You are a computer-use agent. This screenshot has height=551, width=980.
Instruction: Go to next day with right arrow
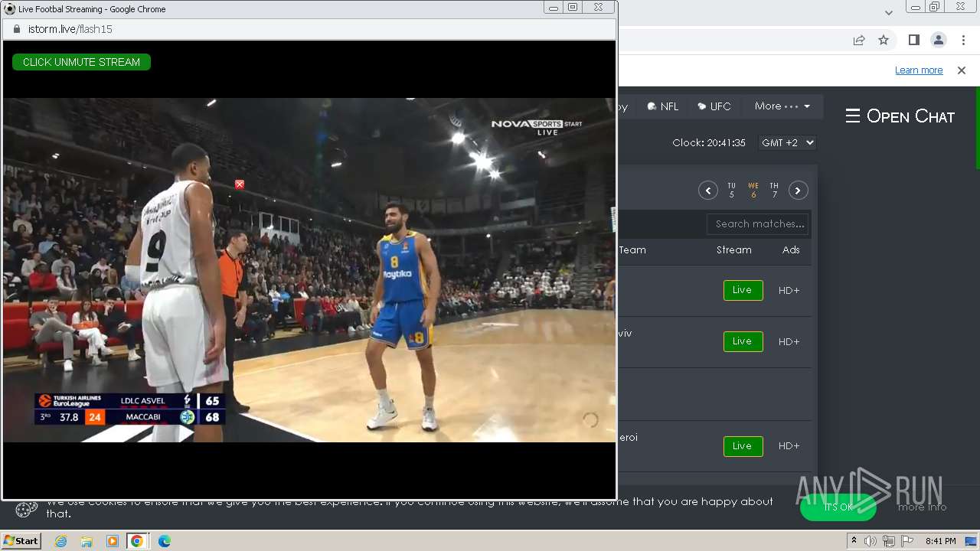pyautogui.click(x=798, y=191)
